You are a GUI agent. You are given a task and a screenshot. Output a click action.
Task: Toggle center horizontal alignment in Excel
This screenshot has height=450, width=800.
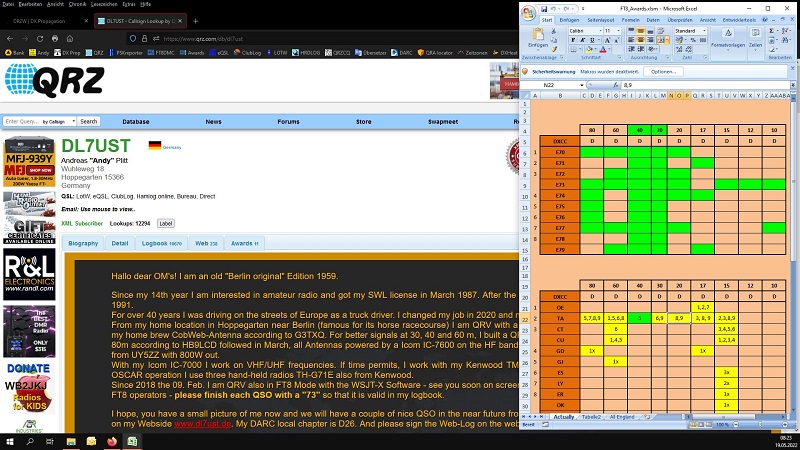click(x=640, y=40)
